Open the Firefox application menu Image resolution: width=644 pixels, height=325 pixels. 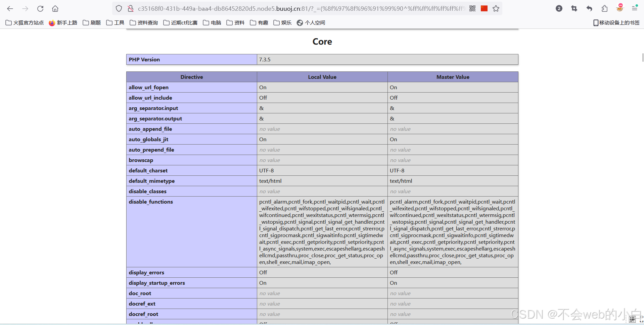coord(635,8)
